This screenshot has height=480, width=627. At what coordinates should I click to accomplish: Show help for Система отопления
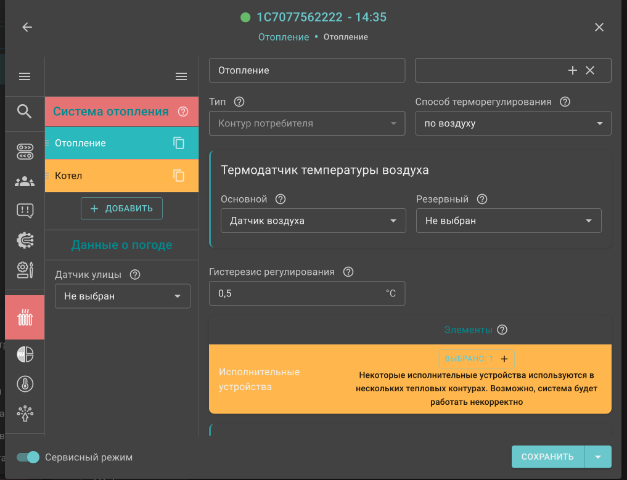(182, 112)
